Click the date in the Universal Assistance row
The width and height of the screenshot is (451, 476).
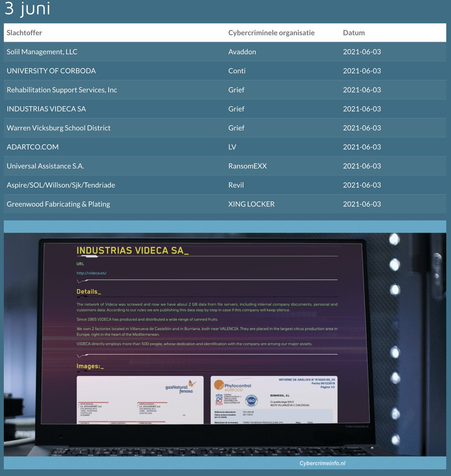click(362, 166)
